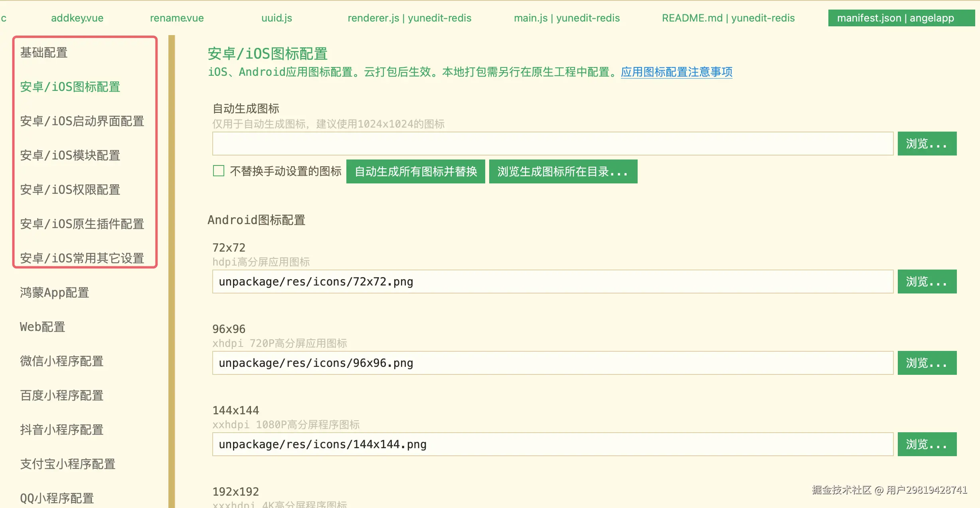Select the manifest.json | angelapp tab
980x508 pixels.
(x=901, y=18)
